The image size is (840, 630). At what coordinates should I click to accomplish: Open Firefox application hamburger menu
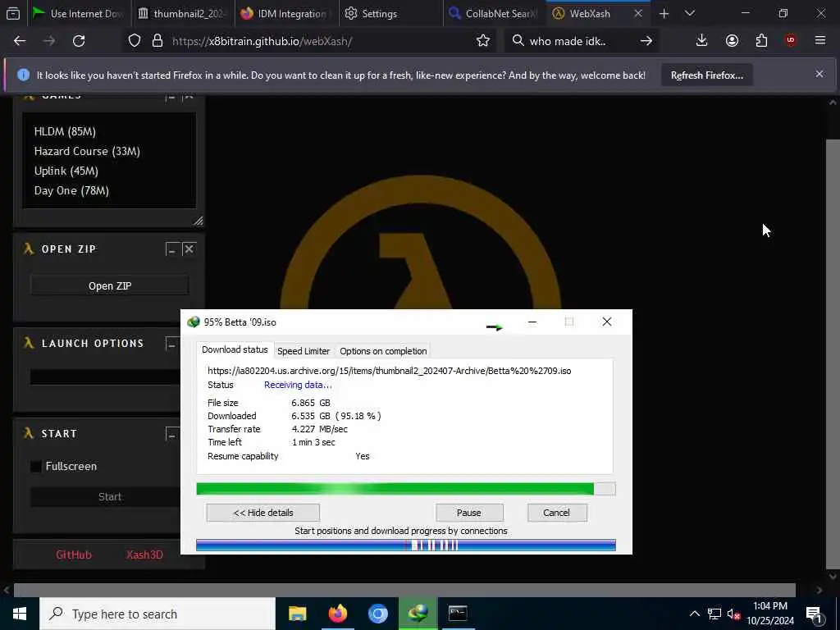[820, 41]
